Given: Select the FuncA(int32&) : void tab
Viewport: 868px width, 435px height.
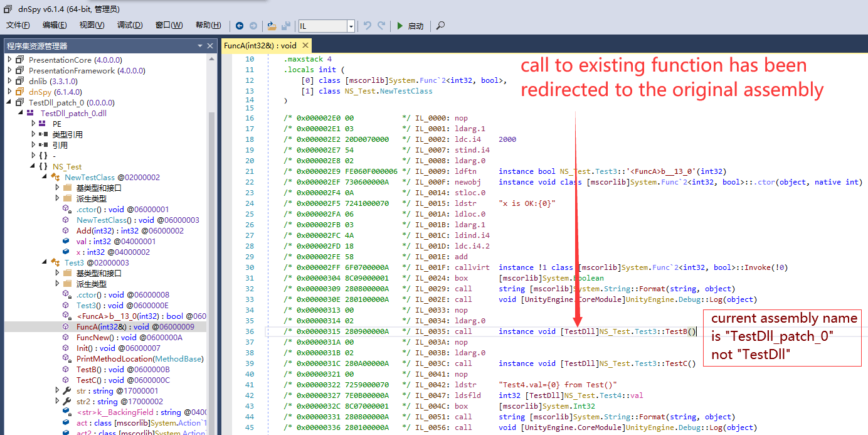Looking at the screenshot, I should click(260, 45).
